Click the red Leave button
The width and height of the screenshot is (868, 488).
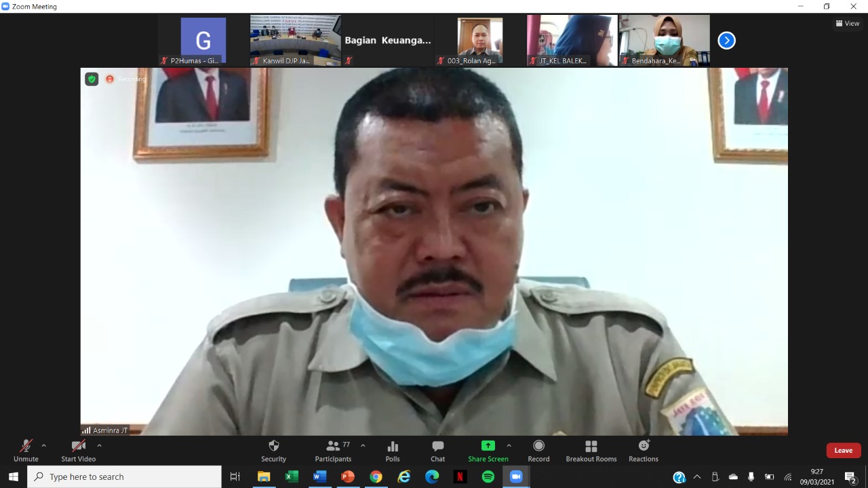[x=843, y=451]
